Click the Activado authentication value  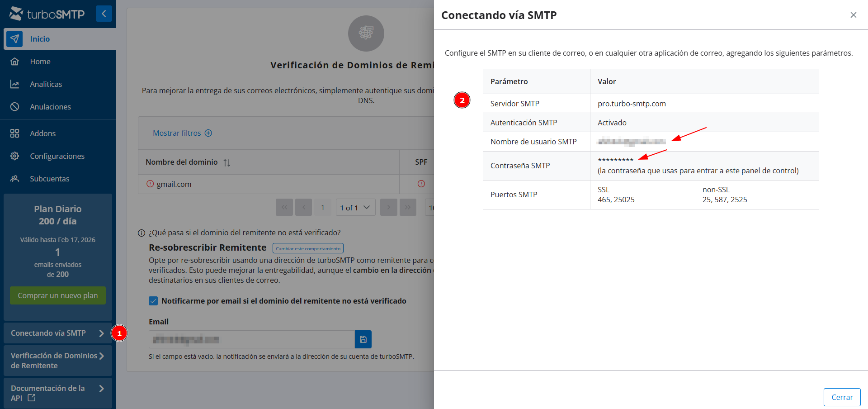tap(612, 123)
